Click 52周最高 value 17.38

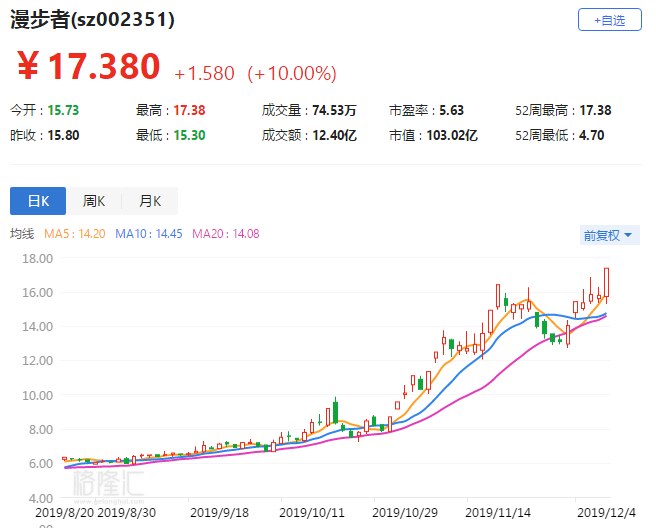click(x=595, y=110)
